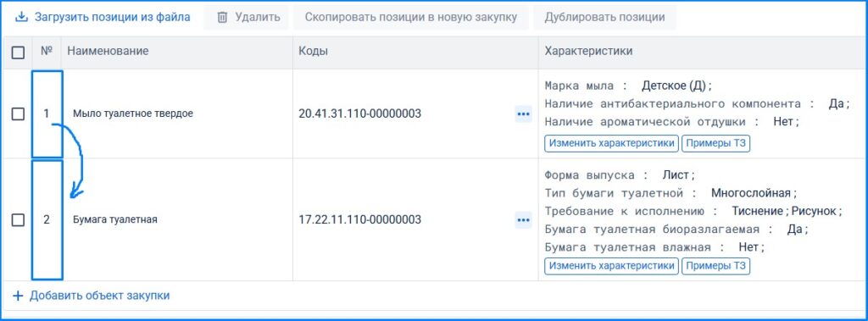Click Марка мыла characteristic label

point(579,86)
